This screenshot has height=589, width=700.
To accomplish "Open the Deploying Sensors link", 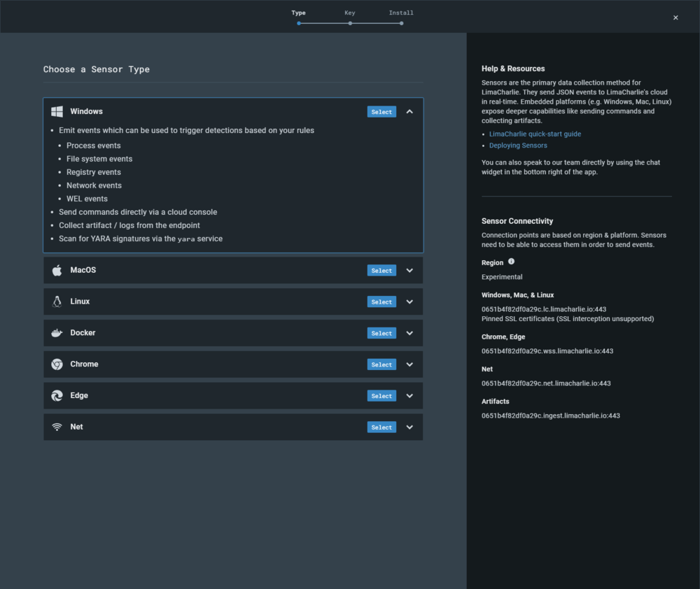I will point(518,146).
